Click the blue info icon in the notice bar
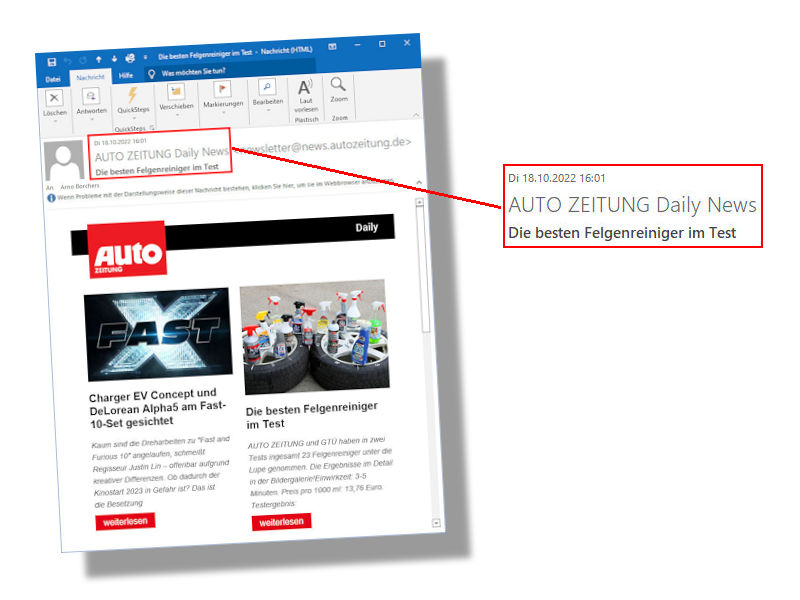800x600 pixels. pos(52,198)
